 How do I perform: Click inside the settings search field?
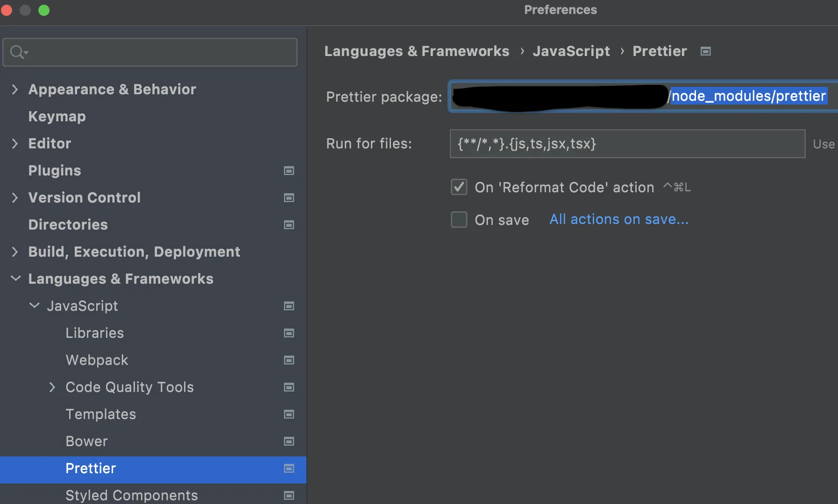(150, 52)
